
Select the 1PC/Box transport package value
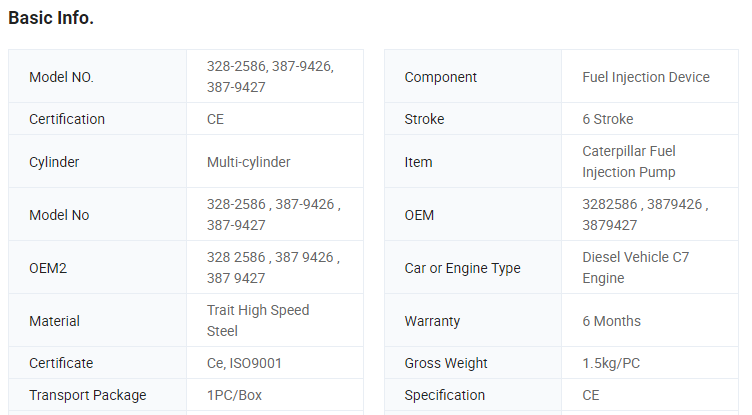234,395
